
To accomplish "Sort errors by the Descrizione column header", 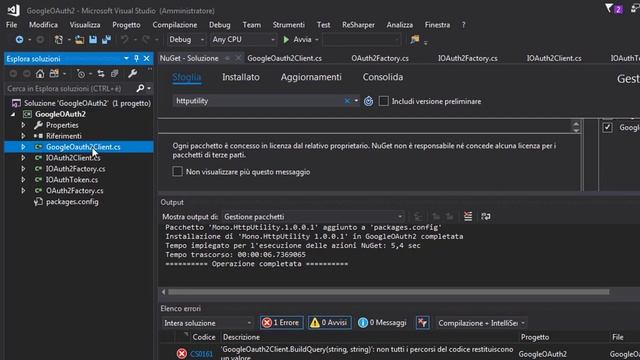I will 241,337.
